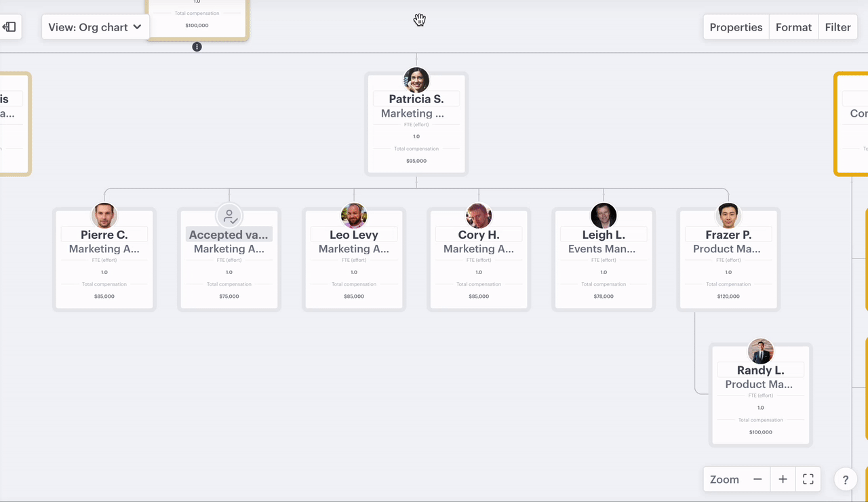Click Leo Levy name field

(x=354, y=235)
